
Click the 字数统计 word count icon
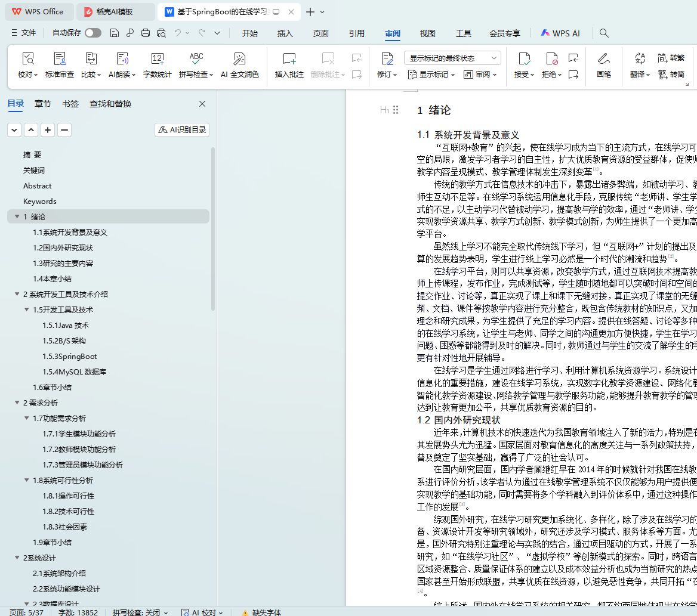pos(157,59)
